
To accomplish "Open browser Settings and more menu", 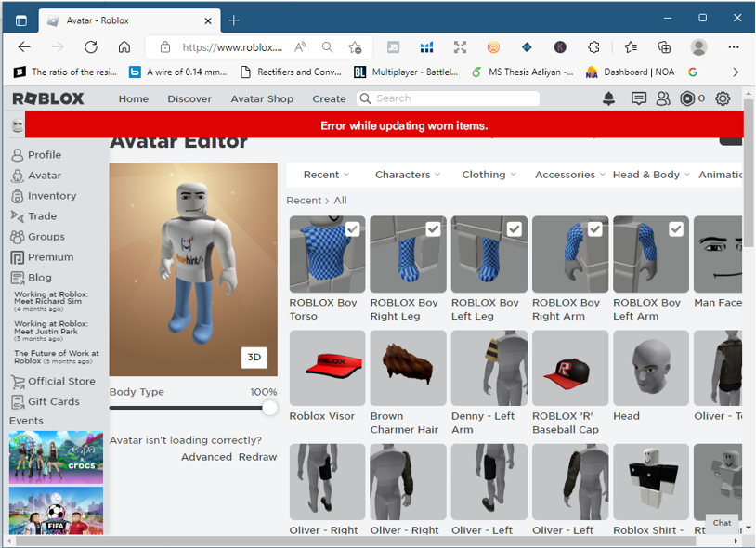I will pyautogui.click(x=734, y=47).
